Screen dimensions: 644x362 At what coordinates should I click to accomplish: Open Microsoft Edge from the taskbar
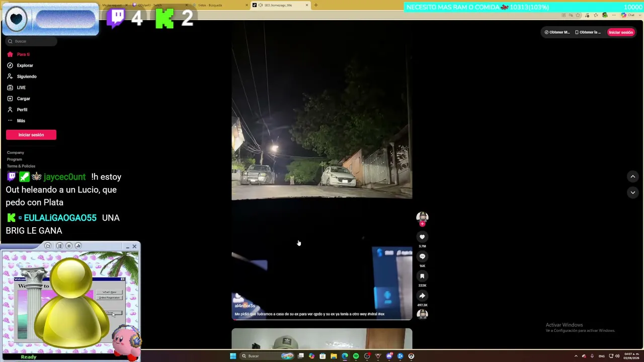(x=345, y=356)
